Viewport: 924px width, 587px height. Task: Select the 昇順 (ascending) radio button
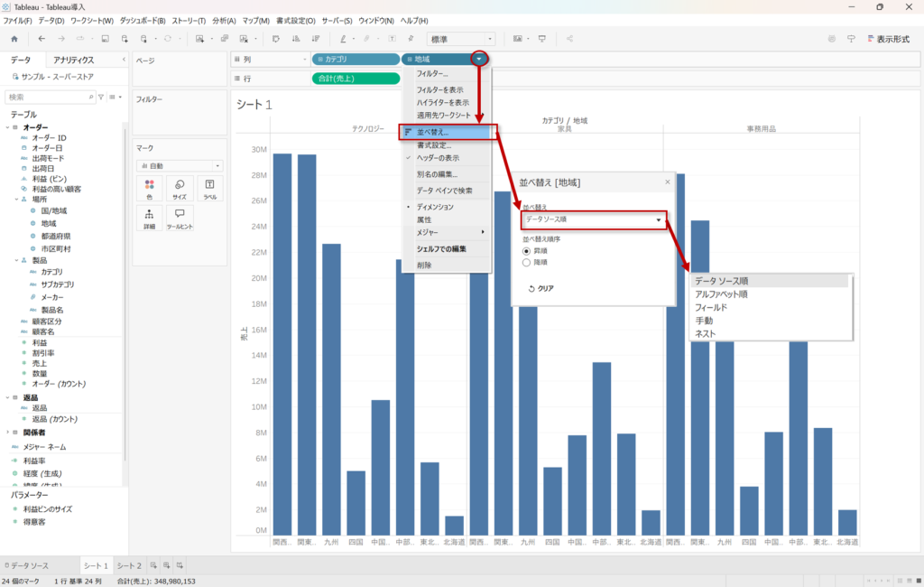pyautogui.click(x=528, y=250)
